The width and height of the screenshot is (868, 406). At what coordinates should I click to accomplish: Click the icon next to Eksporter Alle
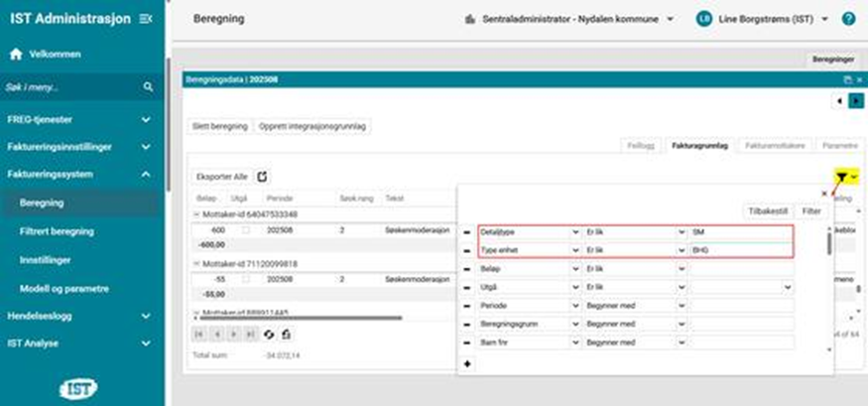(x=263, y=177)
